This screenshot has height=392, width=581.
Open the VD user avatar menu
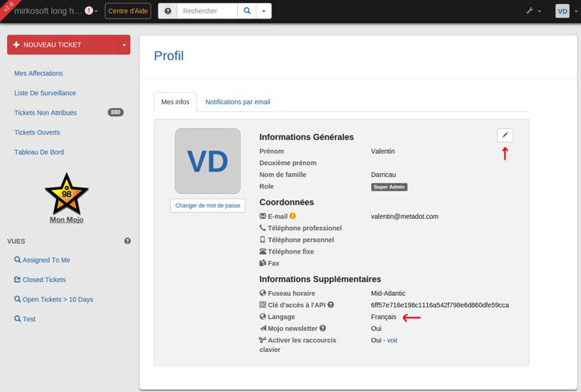[x=562, y=11]
